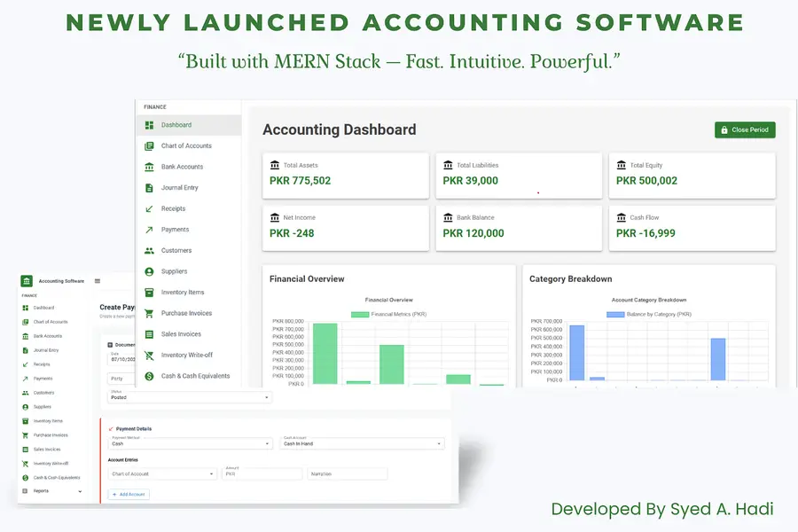Click the Receipts arrow icon in large sidebar
Image resolution: width=798 pixels, height=532 pixels.
point(149,209)
